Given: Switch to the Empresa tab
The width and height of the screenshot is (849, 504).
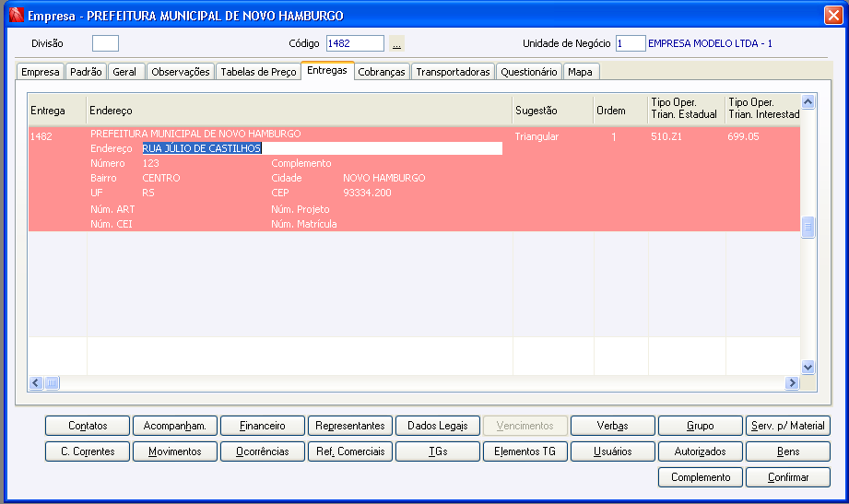Looking at the screenshot, I should tap(40, 72).
